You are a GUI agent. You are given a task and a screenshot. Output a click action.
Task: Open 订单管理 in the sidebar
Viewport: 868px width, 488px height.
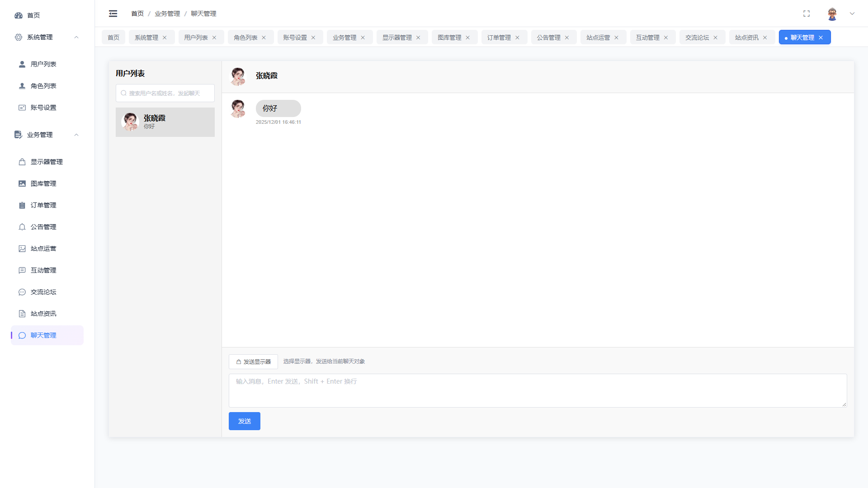pyautogui.click(x=47, y=205)
